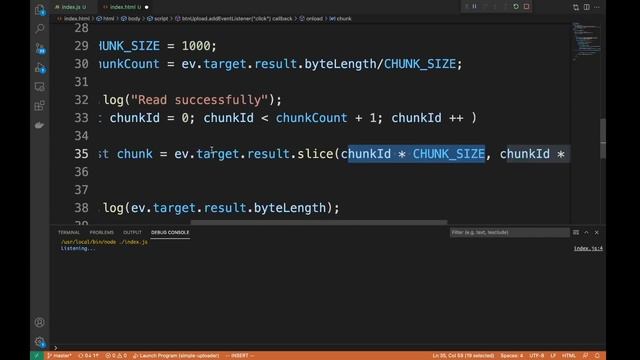
Task: Open the Search view in activity bar
Action: (40, 29)
